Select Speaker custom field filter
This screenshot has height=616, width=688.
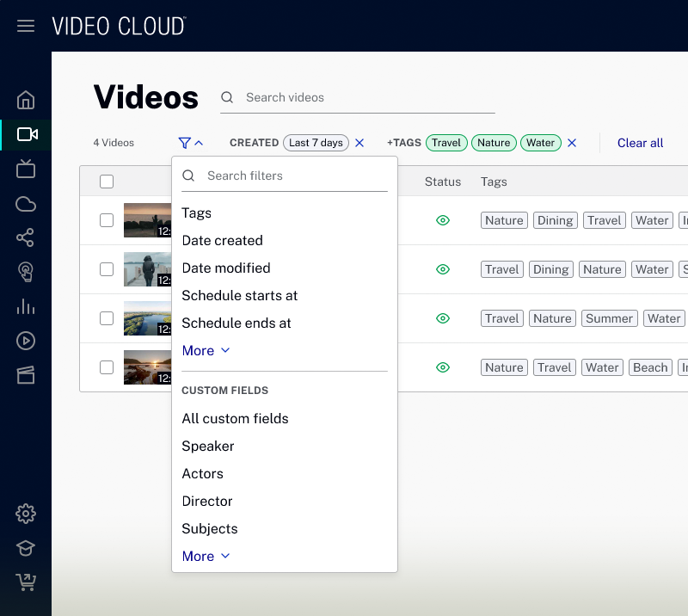pos(208,446)
